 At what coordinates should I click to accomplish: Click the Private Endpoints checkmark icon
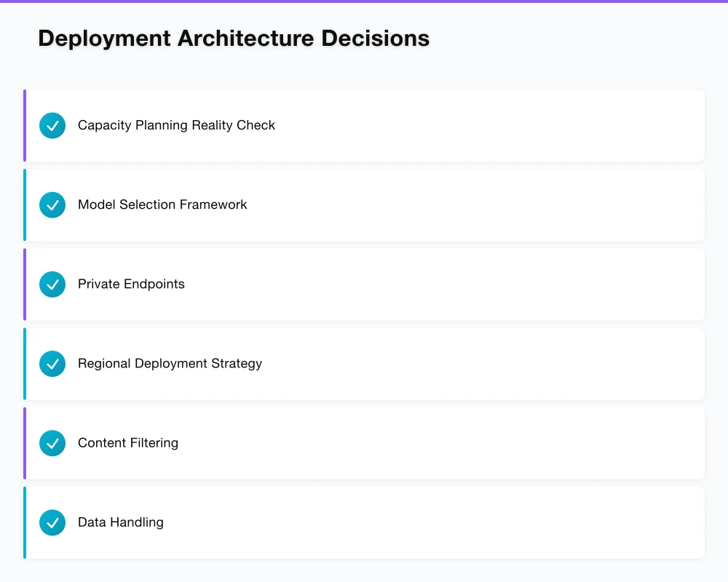click(52, 284)
